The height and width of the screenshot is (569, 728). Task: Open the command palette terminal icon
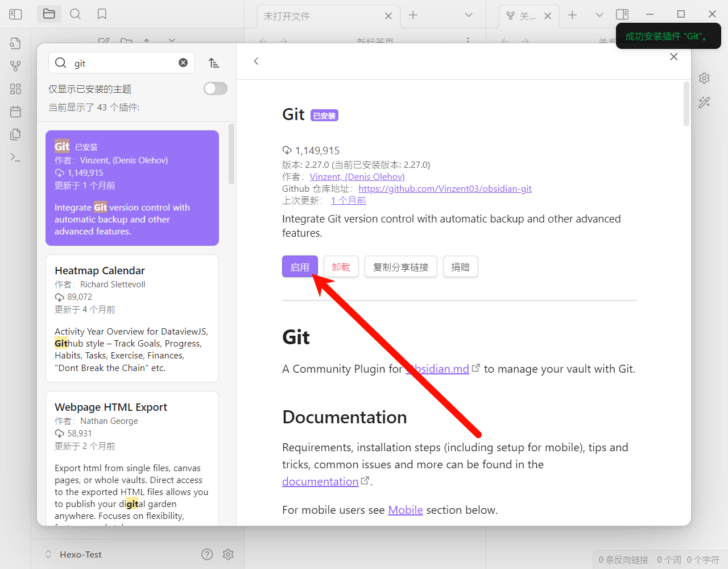(15, 157)
